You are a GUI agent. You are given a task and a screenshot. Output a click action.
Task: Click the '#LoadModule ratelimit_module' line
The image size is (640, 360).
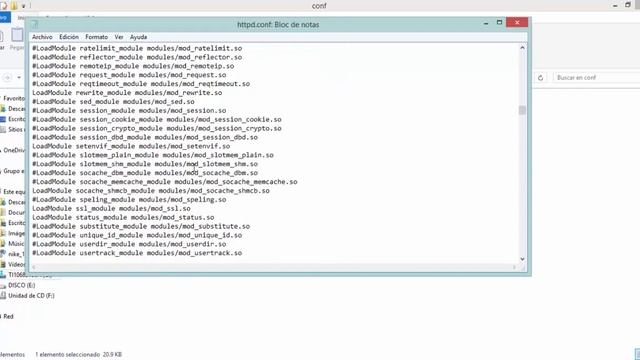pyautogui.click(x=137, y=48)
